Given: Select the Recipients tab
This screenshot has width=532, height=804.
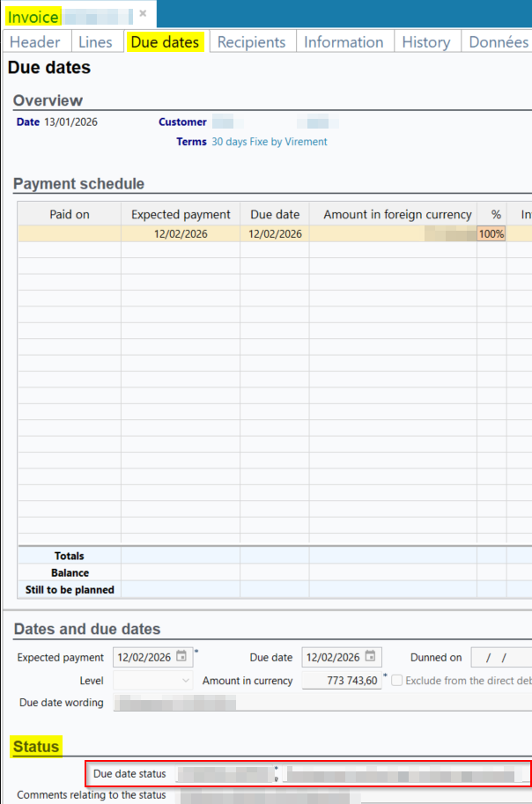Looking at the screenshot, I should coord(251,42).
